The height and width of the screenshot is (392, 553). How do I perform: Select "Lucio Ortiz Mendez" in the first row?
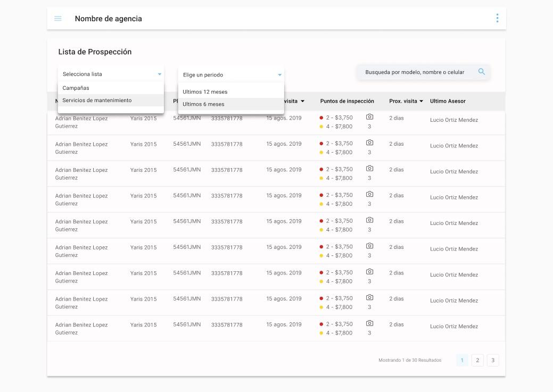click(454, 120)
